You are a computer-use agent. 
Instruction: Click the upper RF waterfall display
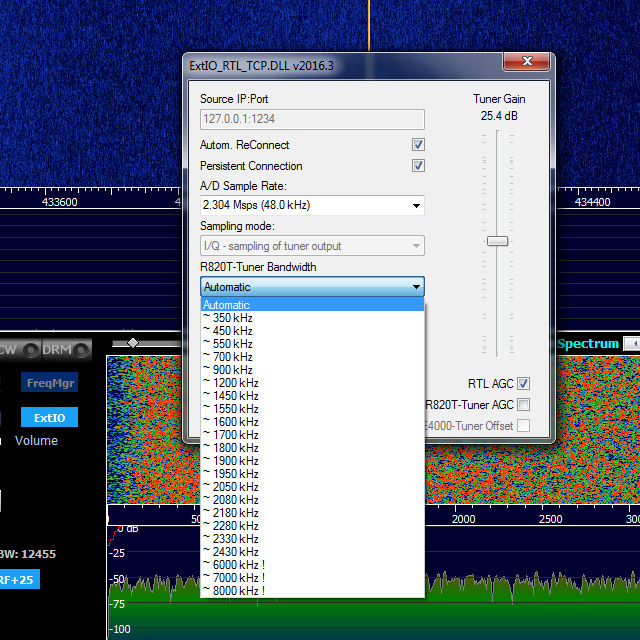[x=90, y=94]
